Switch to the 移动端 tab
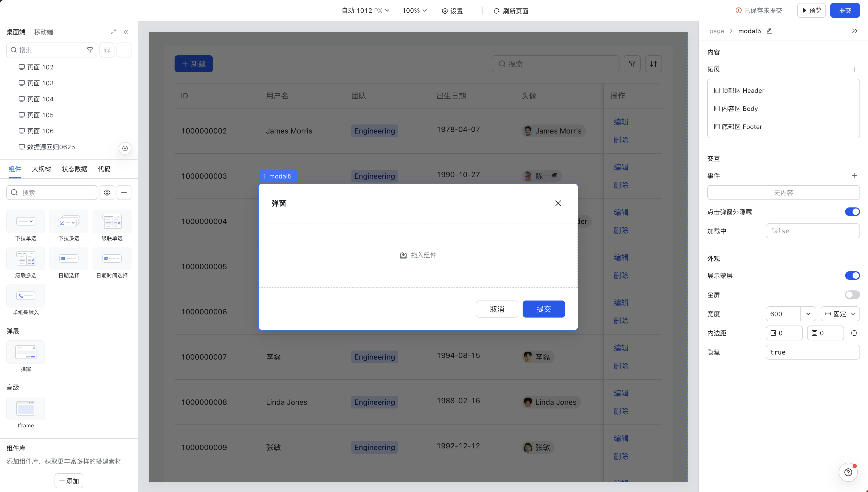Image resolution: width=868 pixels, height=492 pixels. pos(43,32)
